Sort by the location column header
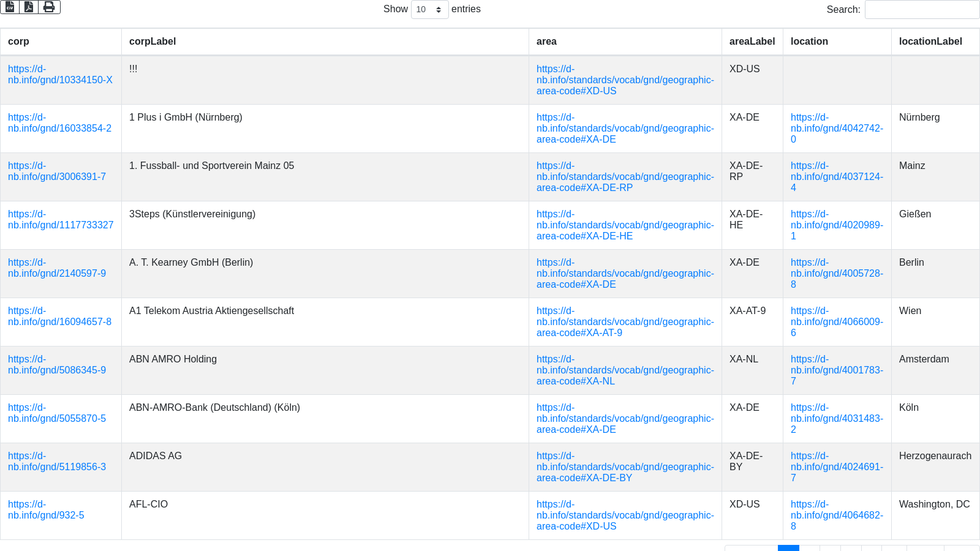This screenshot has height=551, width=980. [x=809, y=42]
